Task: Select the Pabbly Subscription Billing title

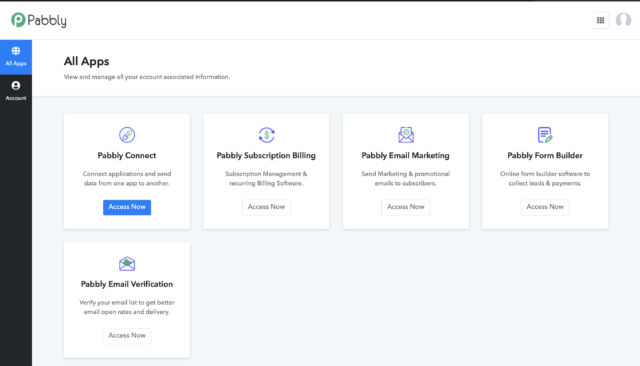Action: pyautogui.click(x=266, y=155)
